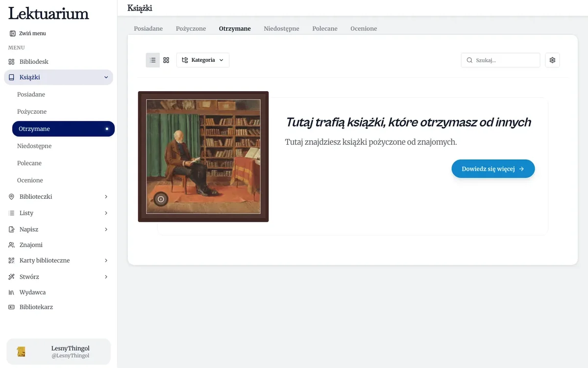Click the LesnyThingol avatar image
This screenshot has height=368, width=588.
tap(21, 352)
